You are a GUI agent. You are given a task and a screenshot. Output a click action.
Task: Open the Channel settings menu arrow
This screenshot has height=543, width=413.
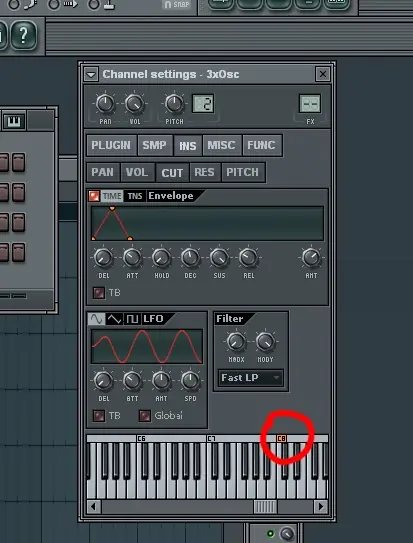coord(91,74)
